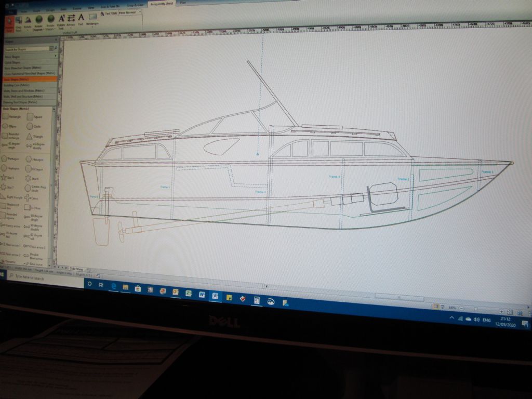Select the Pointer Tool in the ribbon
The height and width of the screenshot is (399, 532).
click(x=9, y=24)
